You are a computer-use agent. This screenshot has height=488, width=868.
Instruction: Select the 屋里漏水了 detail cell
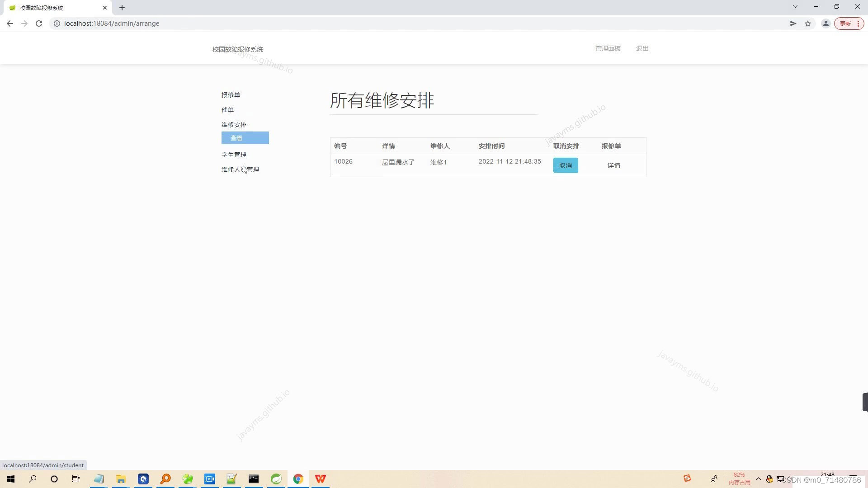pos(398,162)
